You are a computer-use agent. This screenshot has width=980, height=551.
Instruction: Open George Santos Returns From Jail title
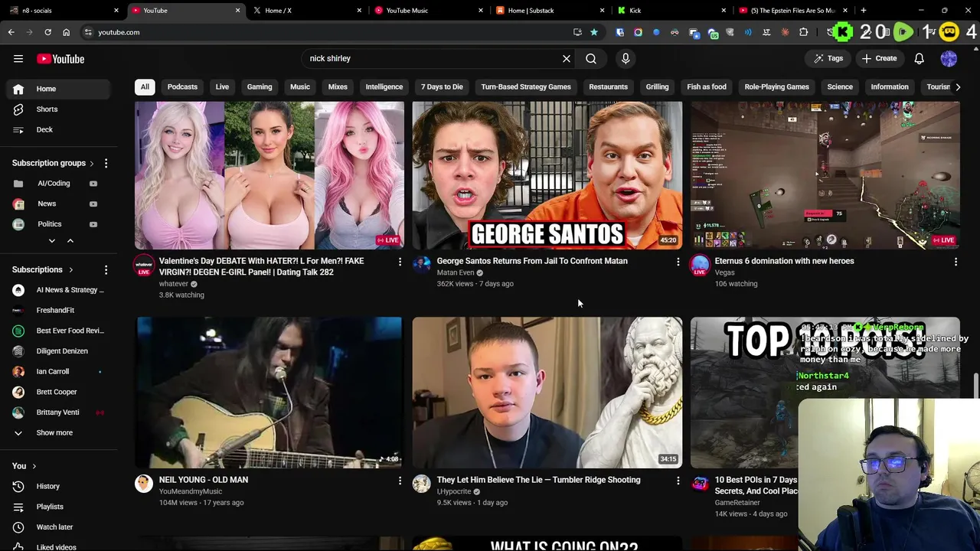[532, 261]
